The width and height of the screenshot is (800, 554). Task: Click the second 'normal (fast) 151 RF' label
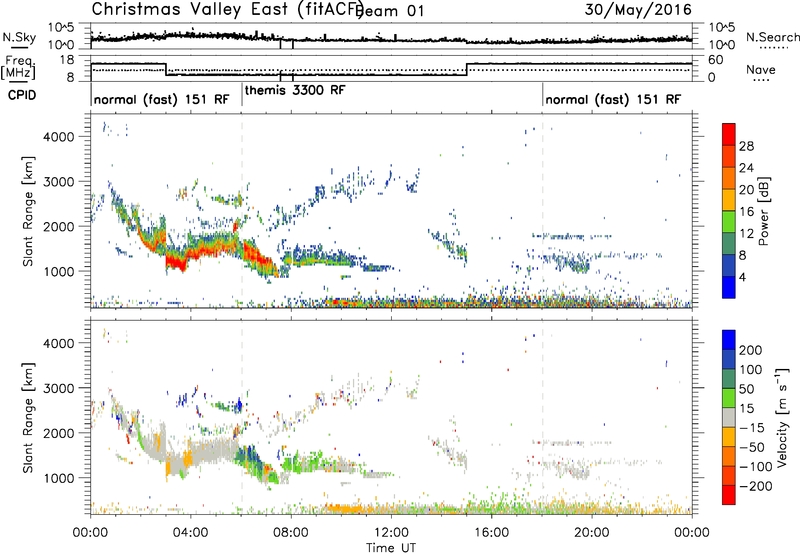(613, 99)
